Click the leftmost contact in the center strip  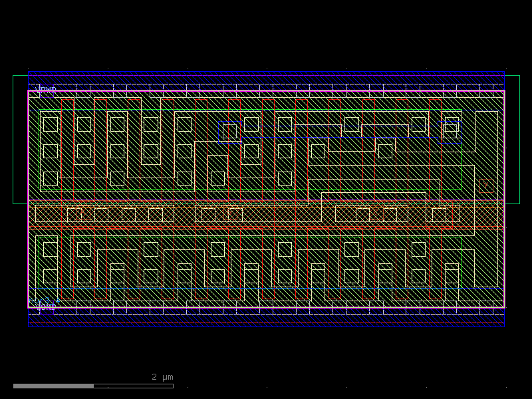click(x=74, y=215)
